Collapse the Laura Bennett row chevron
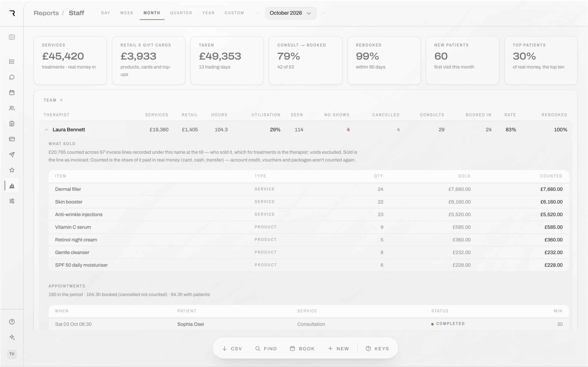This screenshot has height=367, width=588. 46,130
